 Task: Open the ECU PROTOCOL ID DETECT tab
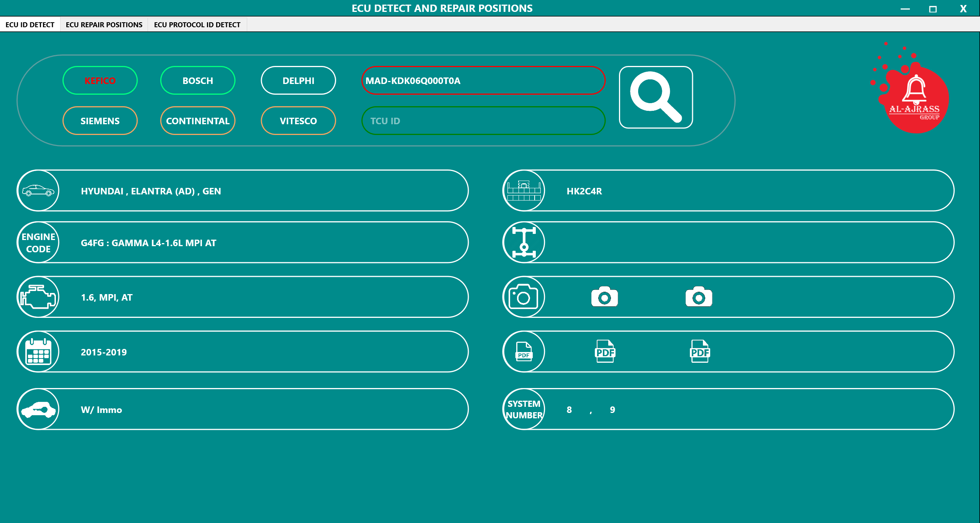[197, 25]
